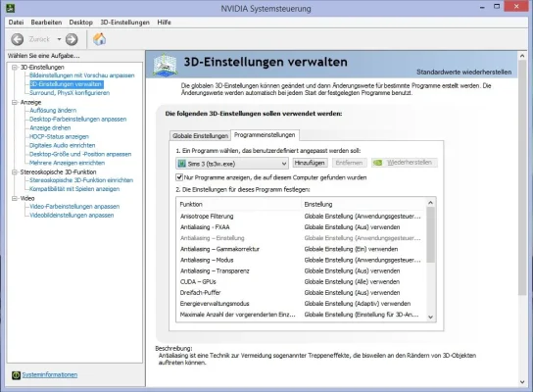Select Maximale Anzahl der vorgerenderten row

301,315
